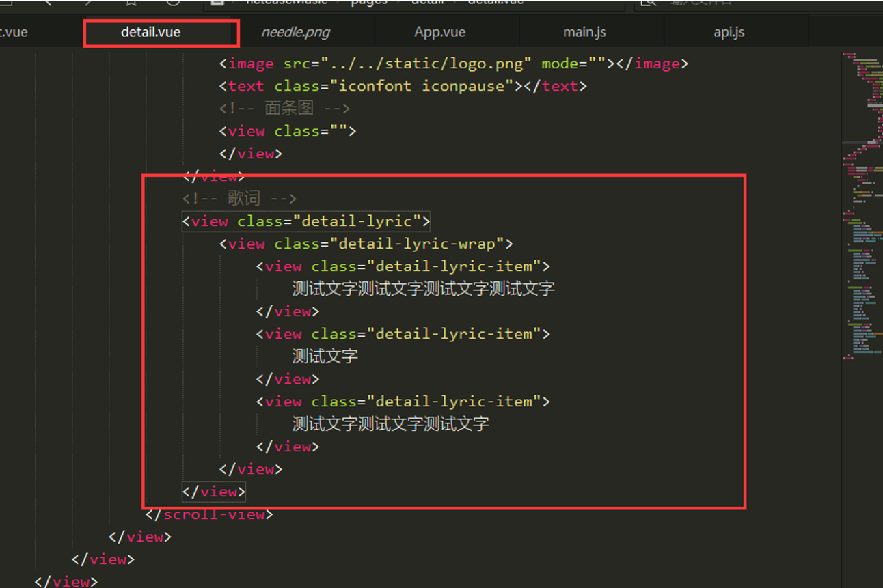Viewport: 883px width, 588px height.
Task: Click the closing scroll-view tag
Action: 209,514
